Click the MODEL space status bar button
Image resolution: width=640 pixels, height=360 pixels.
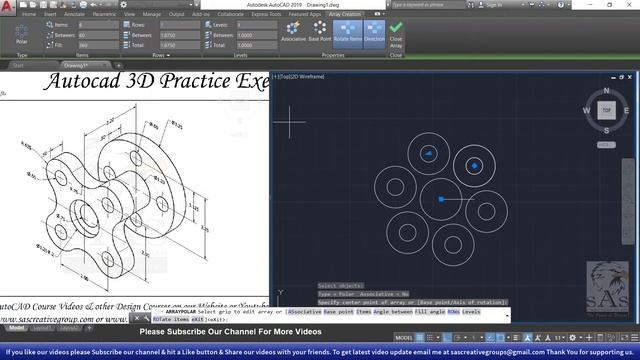[x=404, y=338]
